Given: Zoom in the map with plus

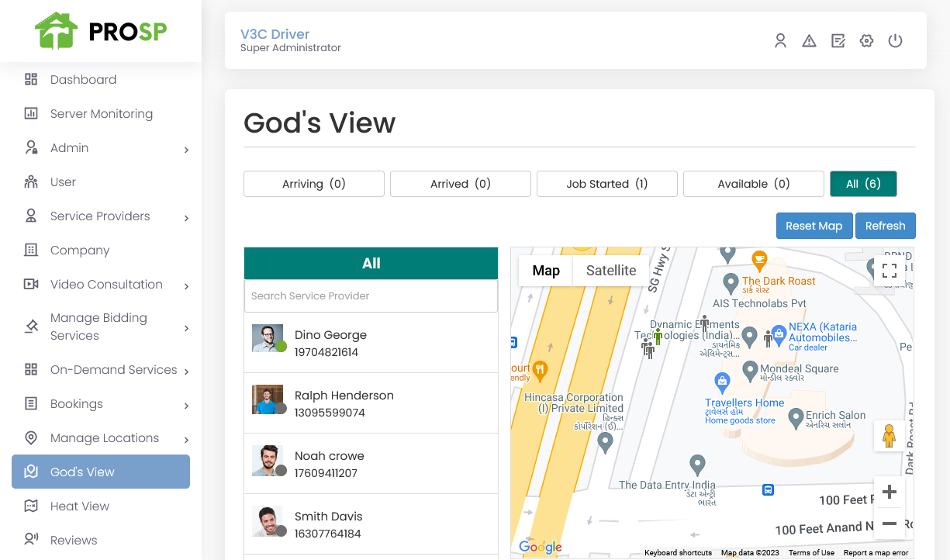Looking at the screenshot, I should [890, 492].
